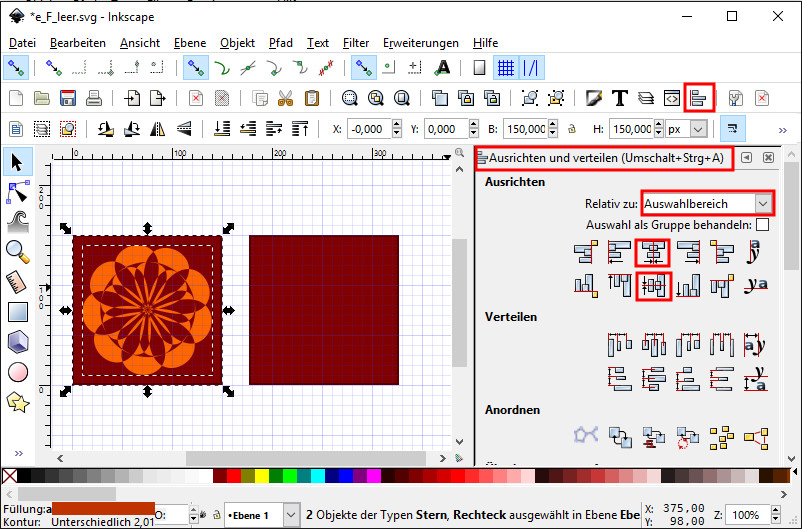Click the Save document icon

pyautogui.click(x=68, y=98)
